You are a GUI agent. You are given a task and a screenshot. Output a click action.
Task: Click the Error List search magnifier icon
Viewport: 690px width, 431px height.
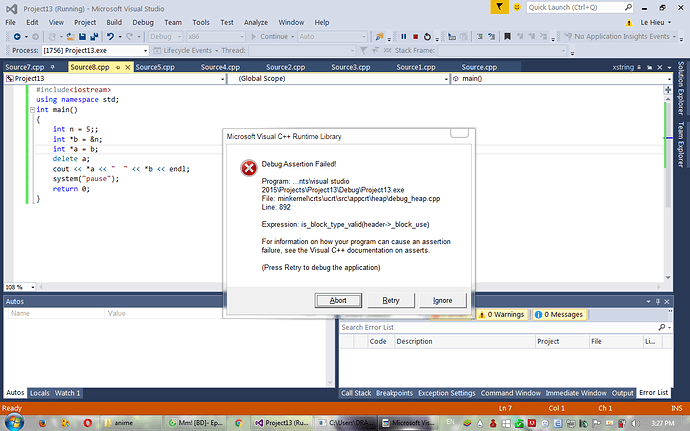tap(662, 327)
